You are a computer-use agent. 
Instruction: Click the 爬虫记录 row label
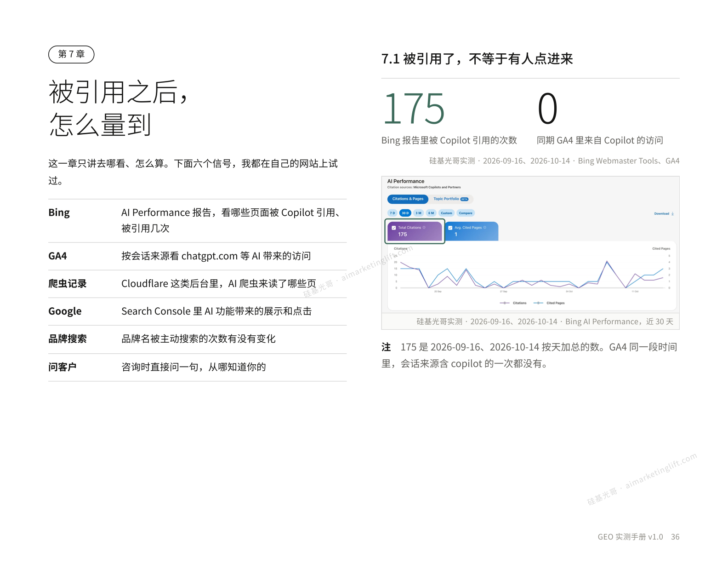coord(68,284)
